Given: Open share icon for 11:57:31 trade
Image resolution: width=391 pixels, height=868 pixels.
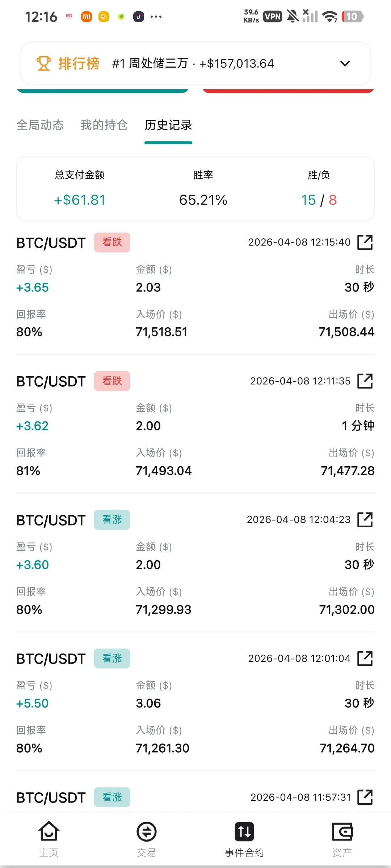Looking at the screenshot, I should click(x=365, y=797).
